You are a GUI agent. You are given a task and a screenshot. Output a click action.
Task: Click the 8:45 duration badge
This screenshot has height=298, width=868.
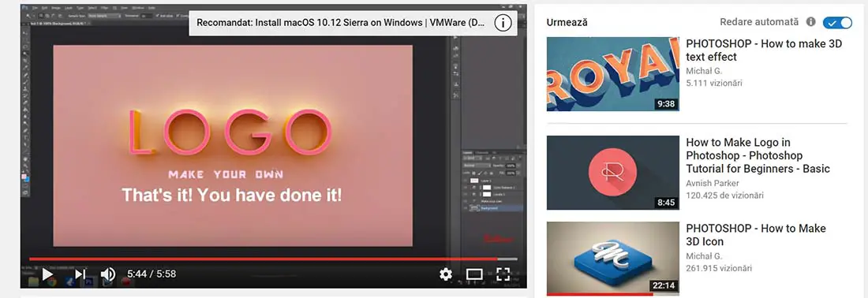(666, 203)
